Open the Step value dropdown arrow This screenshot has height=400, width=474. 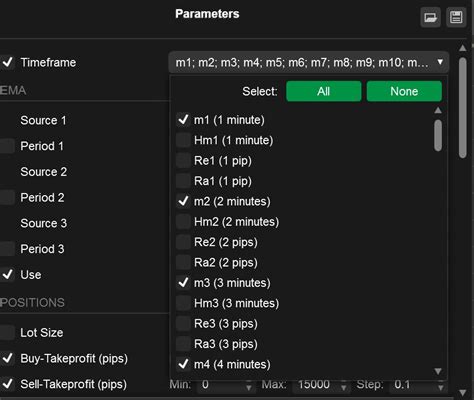pos(441,387)
